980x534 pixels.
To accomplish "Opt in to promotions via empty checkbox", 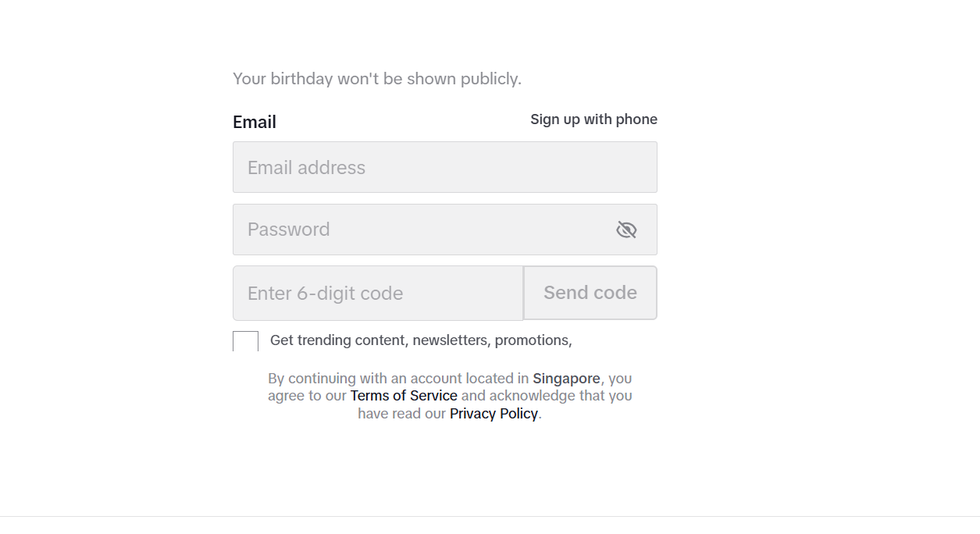I will 245,341.
